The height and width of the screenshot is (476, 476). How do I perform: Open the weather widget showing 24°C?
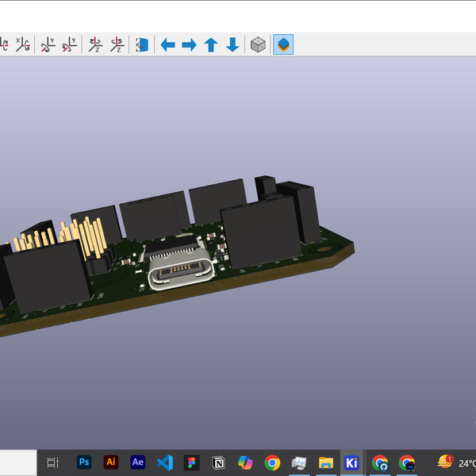click(456, 463)
